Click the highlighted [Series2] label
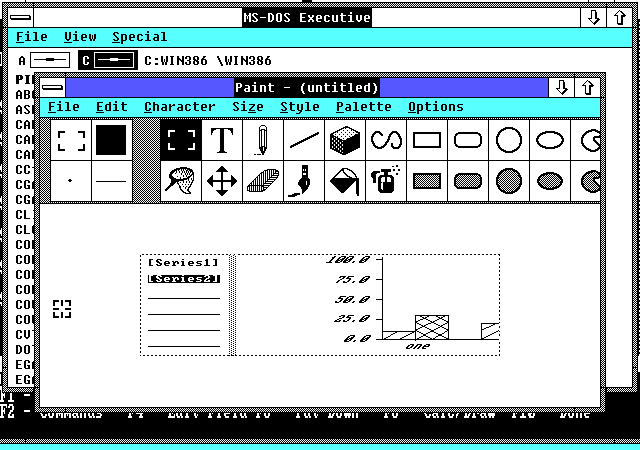Viewport: 640px width, 450px height. 184,279
